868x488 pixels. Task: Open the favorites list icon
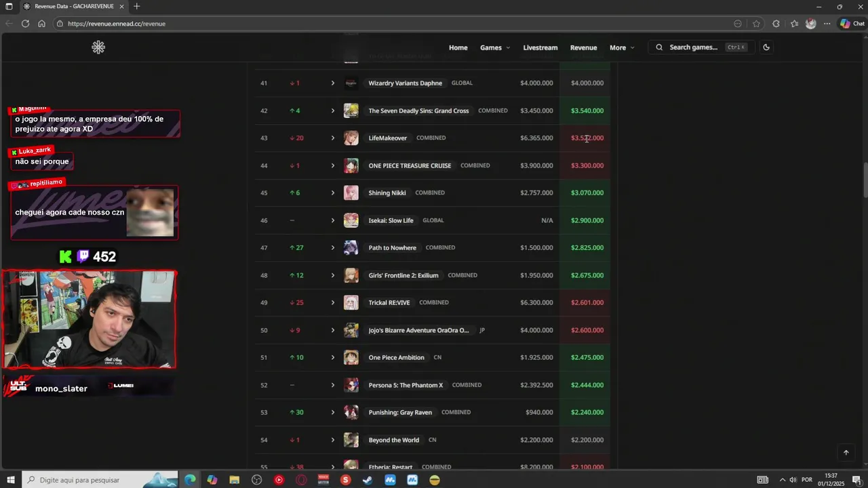[x=794, y=24]
